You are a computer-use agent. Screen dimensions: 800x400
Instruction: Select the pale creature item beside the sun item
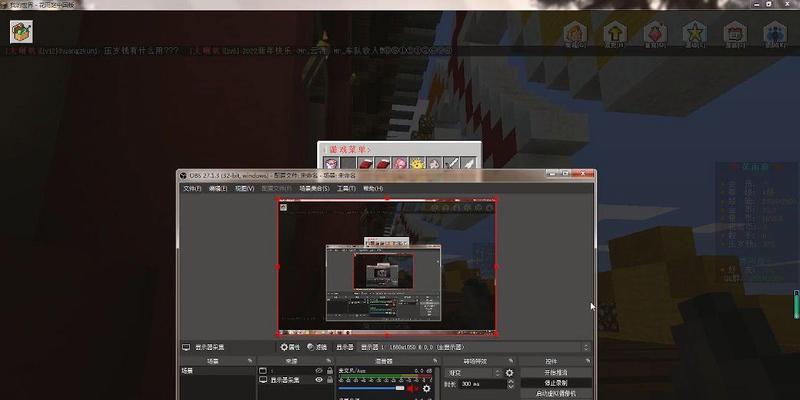pyautogui.click(x=434, y=164)
